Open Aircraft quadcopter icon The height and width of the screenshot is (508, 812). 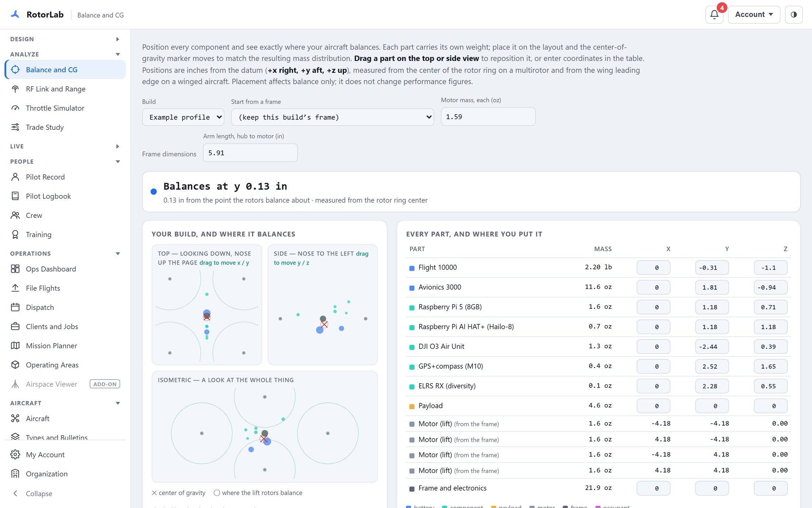tap(15, 419)
